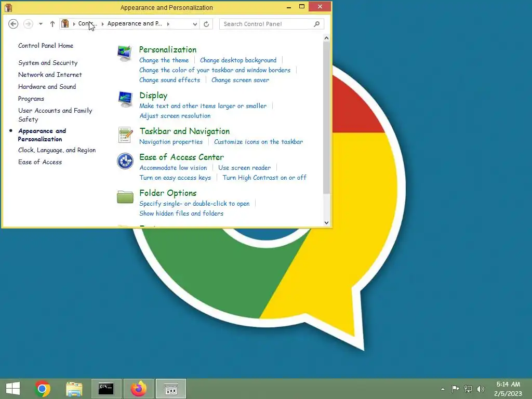The height and width of the screenshot is (399, 532).
Task: Open recent locations dropdown arrow
Action: [41, 24]
